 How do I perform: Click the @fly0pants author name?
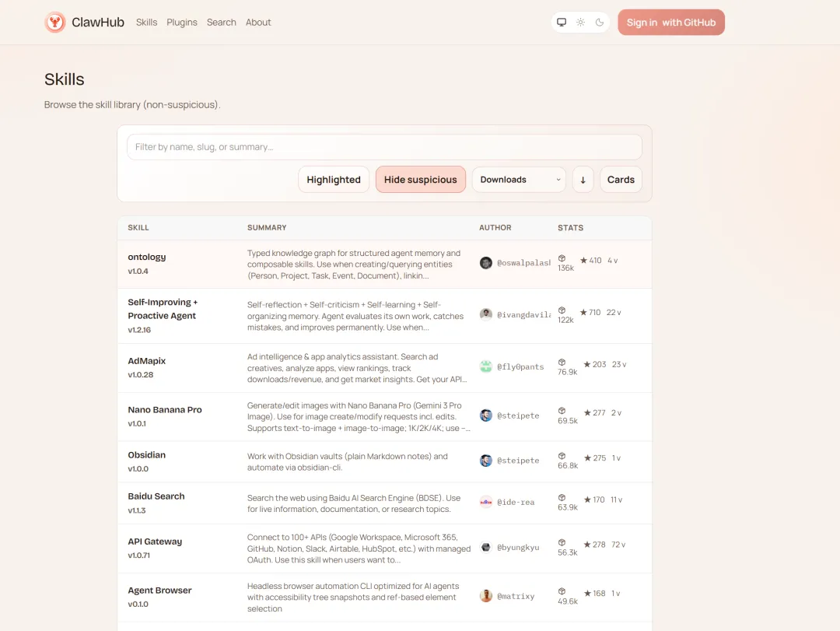pos(520,366)
